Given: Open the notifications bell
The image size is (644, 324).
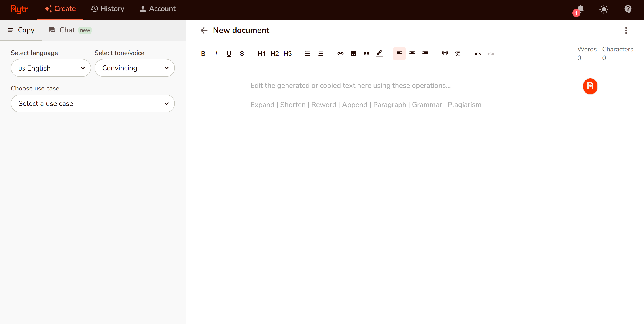Looking at the screenshot, I should tap(580, 9).
